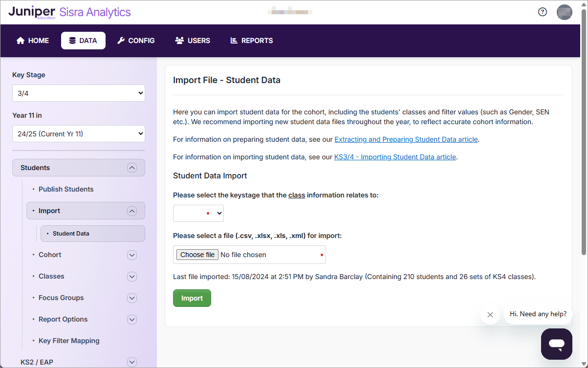Click the Juniper Education logo
The height and width of the screenshot is (368, 588).
31,12
